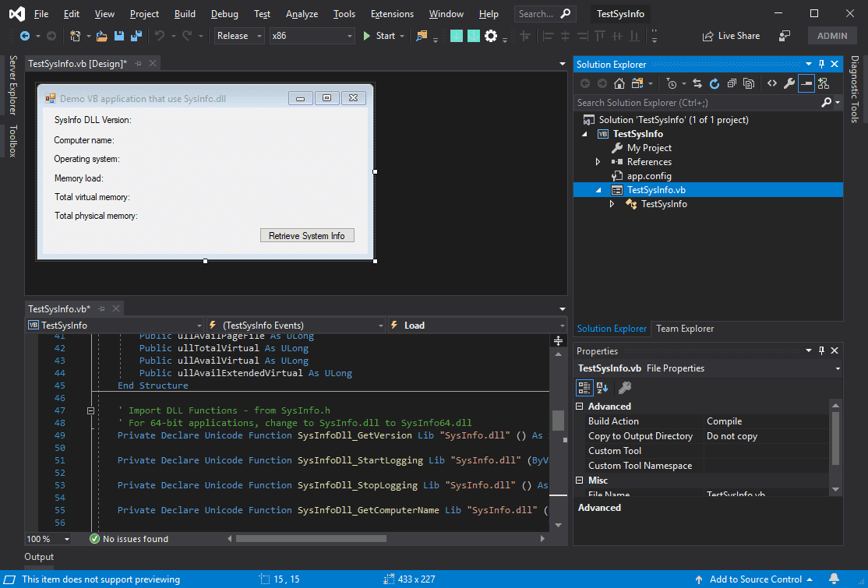The image size is (868, 588).
Task: Click Add to Source Control in status bar
Action: point(755,579)
